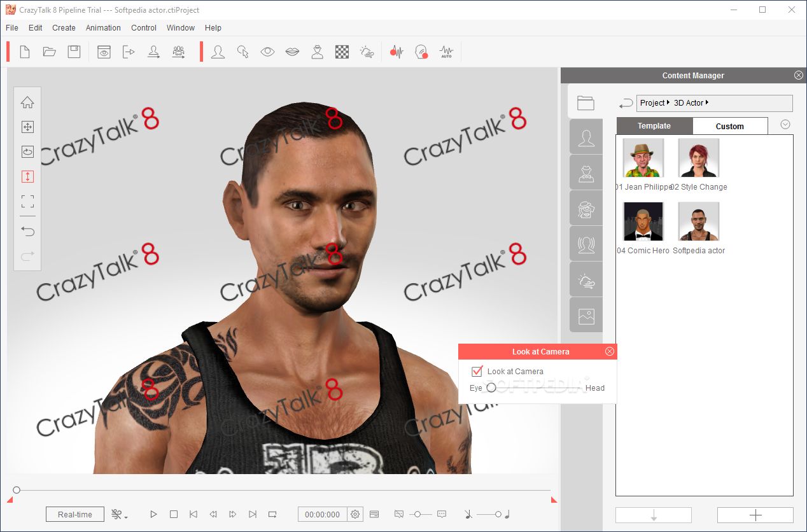Click the Real-time button
807x532 pixels.
coord(75,514)
